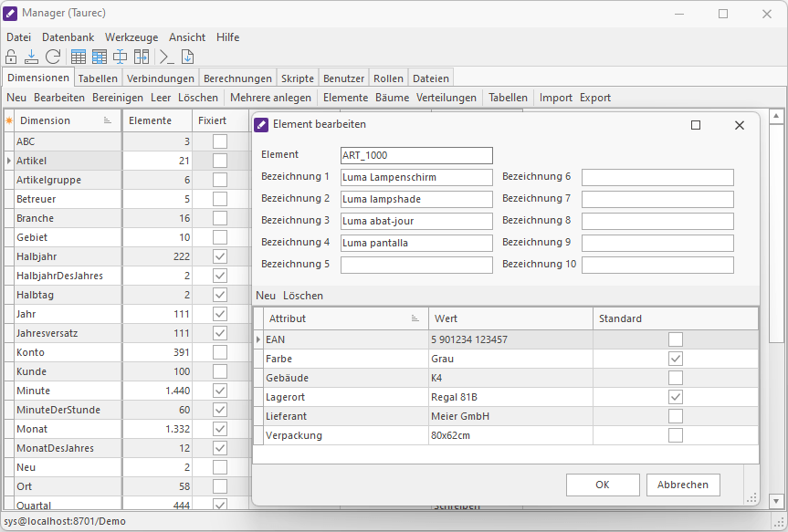Uncheck Standard checkbox for Farbe attribute
Image resolution: width=788 pixels, height=532 pixels.
tap(675, 359)
